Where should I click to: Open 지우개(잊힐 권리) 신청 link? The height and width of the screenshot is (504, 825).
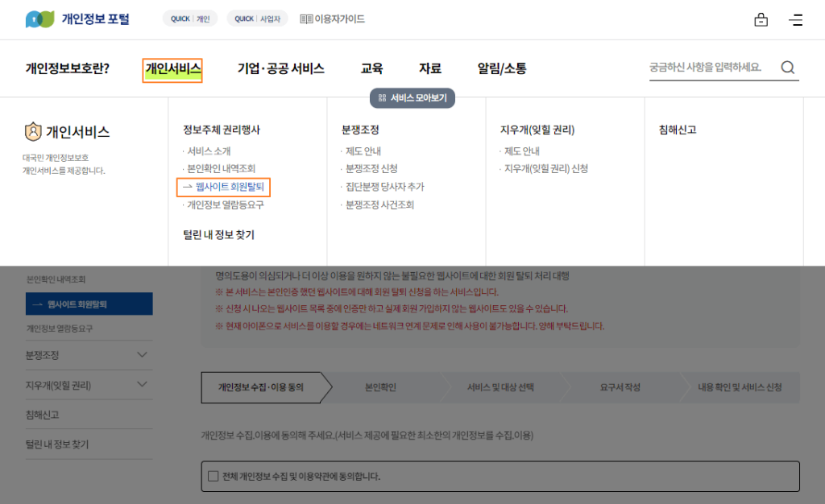pyautogui.click(x=545, y=170)
